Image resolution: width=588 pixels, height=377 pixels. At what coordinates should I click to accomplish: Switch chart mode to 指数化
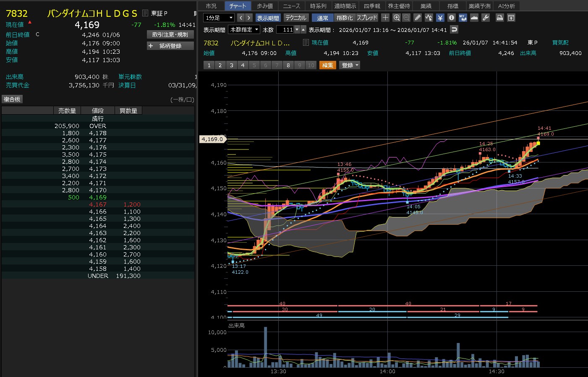345,18
